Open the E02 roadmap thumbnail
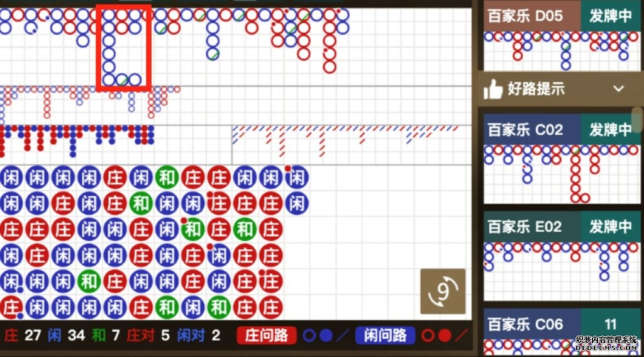 (x=562, y=271)
